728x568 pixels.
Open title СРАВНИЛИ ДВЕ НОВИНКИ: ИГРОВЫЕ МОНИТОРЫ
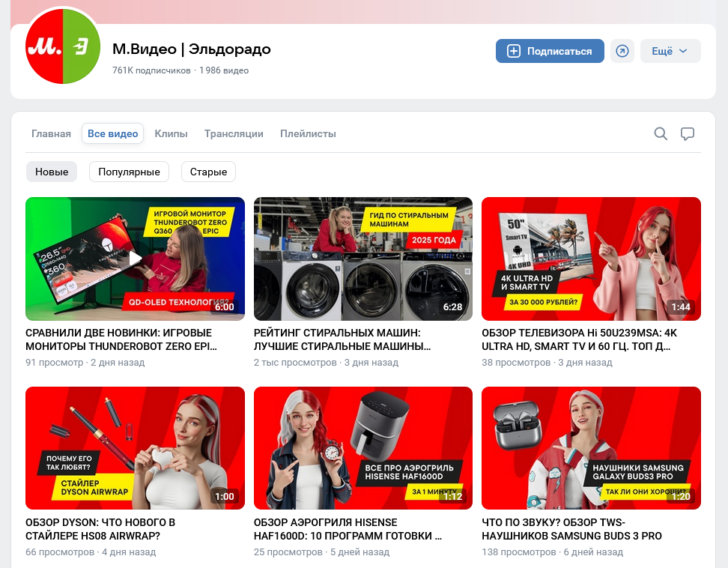(x=121, y=339)
